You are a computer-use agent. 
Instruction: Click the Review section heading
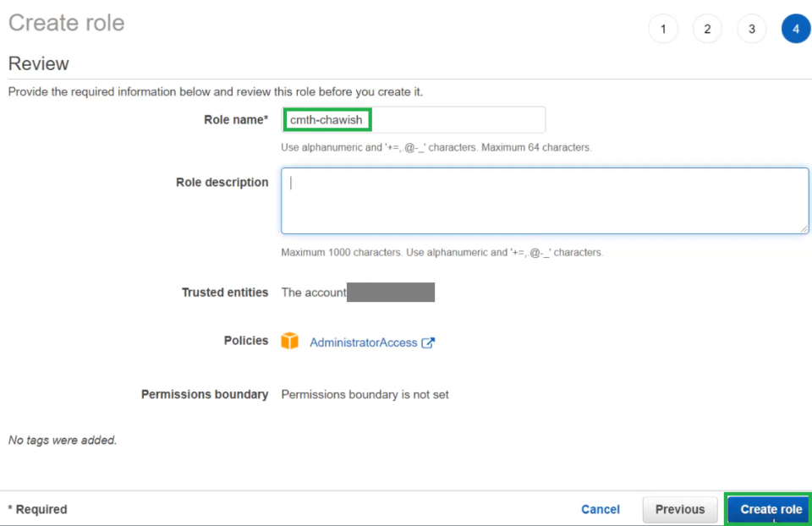click(x=39, y=63)
